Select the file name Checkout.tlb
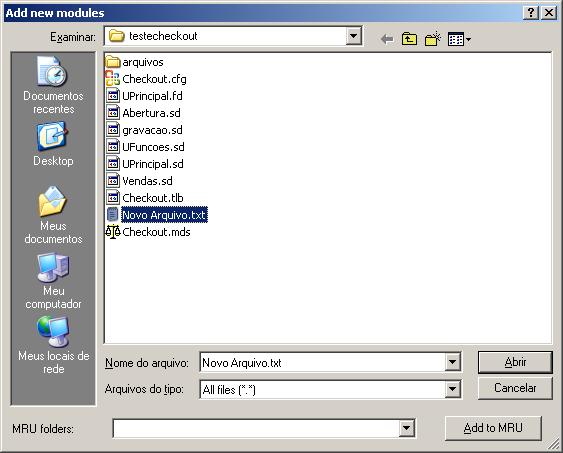This screenshot has width=563, height=453. 153,198
